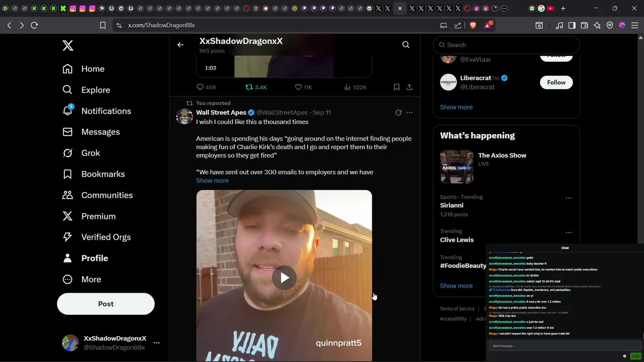
Task: Open chat settings gear icon
Action: (x=625, y=356)
